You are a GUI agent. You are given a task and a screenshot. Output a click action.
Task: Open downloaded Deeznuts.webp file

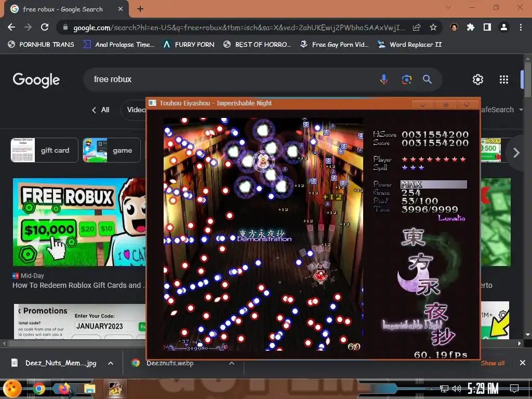(x=164, y=363)
